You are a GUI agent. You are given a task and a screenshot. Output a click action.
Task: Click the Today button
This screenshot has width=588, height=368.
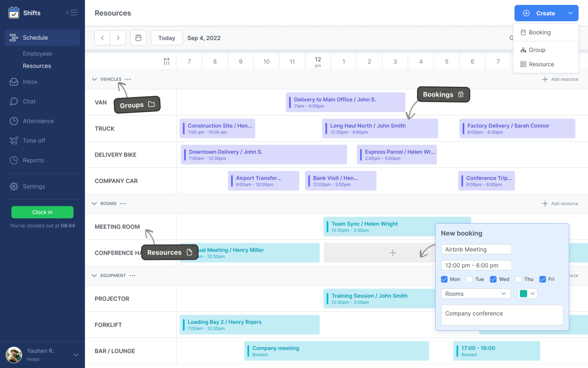(167, 38)
